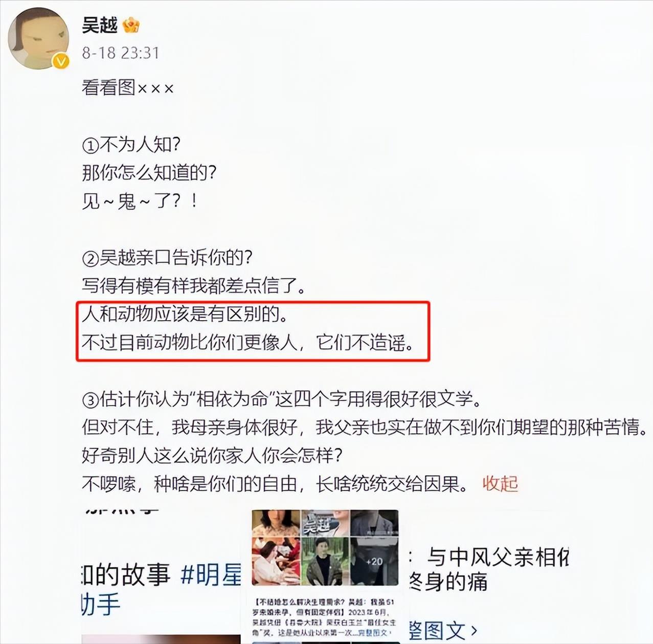Open the top-right grey jacket thumbnail

[374, 523]
